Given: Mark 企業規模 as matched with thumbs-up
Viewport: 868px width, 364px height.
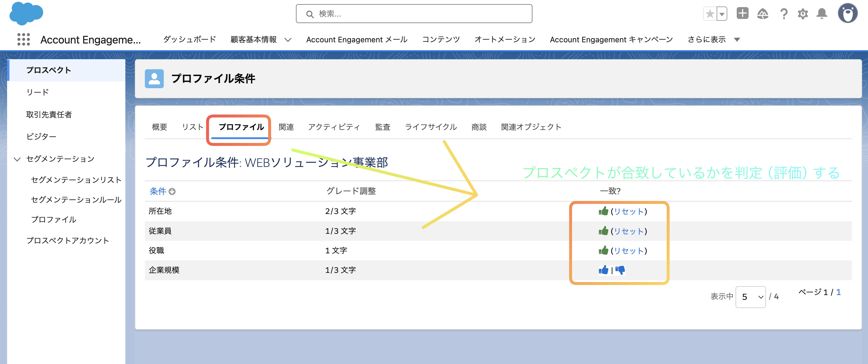Looking at the screenshot, I should [x=603, y=270].
